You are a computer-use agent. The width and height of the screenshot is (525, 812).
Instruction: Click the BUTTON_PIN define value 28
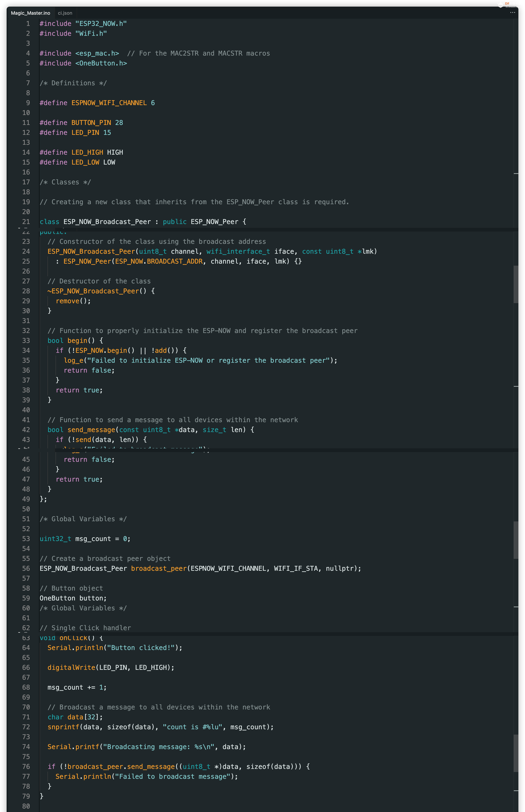pos(119,123)
